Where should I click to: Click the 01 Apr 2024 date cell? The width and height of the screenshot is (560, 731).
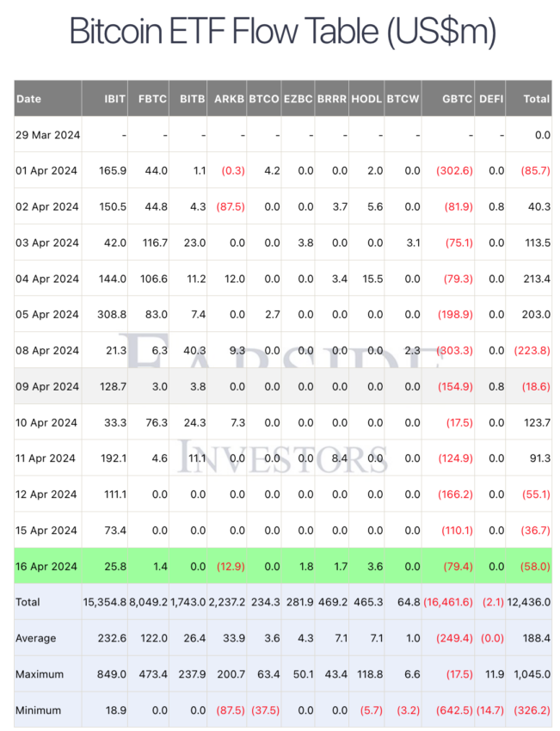(46, 170)
